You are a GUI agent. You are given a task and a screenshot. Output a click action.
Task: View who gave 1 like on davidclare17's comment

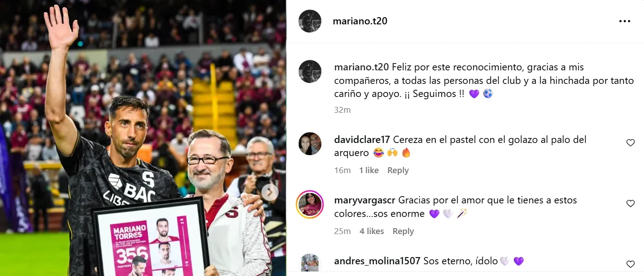(369, 170)
